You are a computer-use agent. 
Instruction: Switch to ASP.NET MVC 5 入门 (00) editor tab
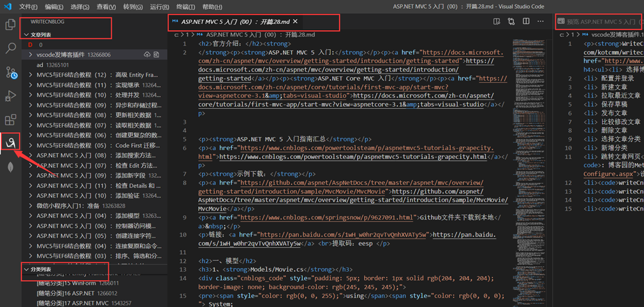[236, 21]
